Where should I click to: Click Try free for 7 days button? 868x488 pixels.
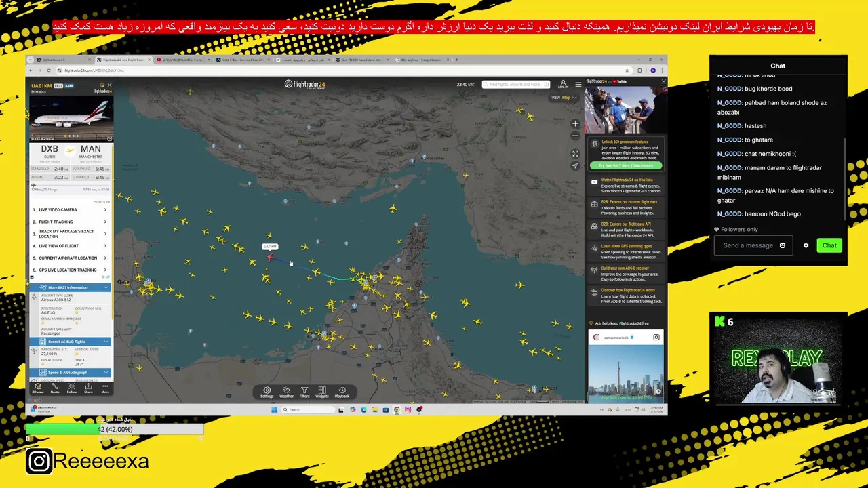click(x=625, y=165)
